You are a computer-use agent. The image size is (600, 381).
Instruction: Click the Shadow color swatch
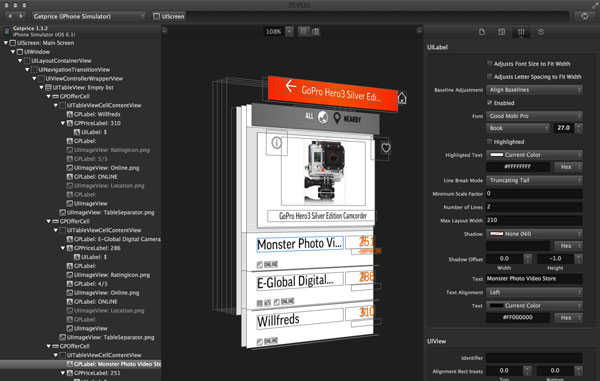(x=497, y=234)
